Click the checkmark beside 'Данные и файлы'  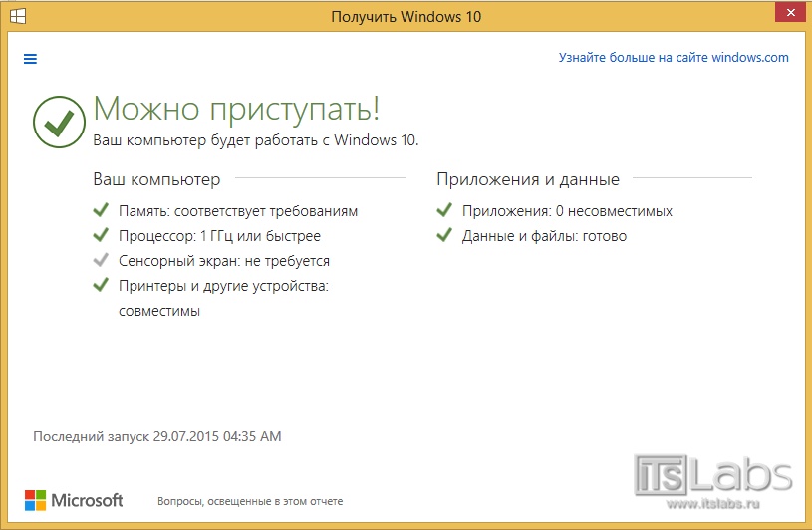[x=444, y=234]
